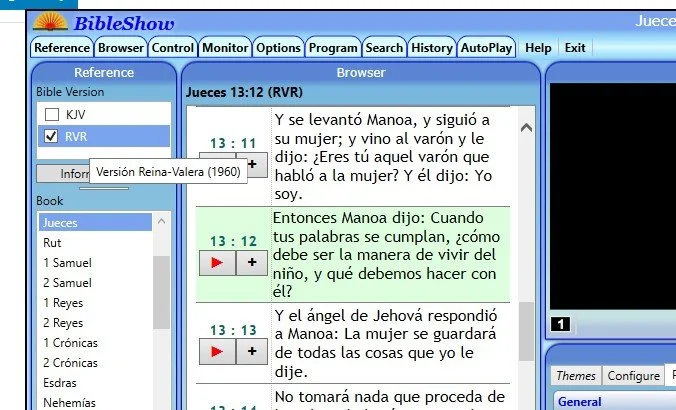Click the Inform button under Bible Version
Screen dimensions: 676x410
point(63,173)
